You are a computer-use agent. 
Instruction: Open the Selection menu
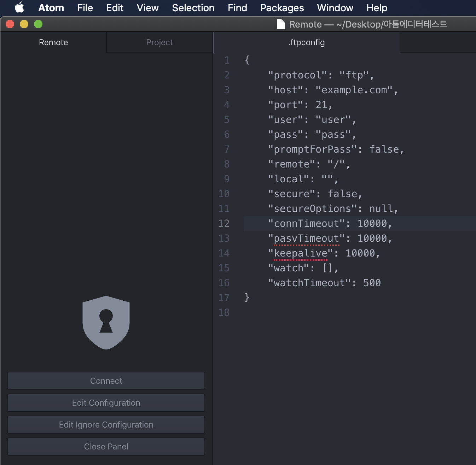(193, 8)
